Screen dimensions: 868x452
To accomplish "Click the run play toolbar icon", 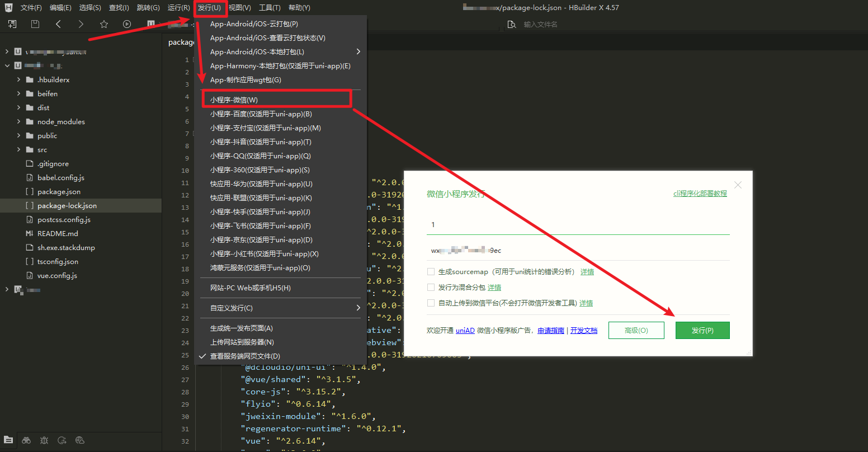I will click(127, 24).
